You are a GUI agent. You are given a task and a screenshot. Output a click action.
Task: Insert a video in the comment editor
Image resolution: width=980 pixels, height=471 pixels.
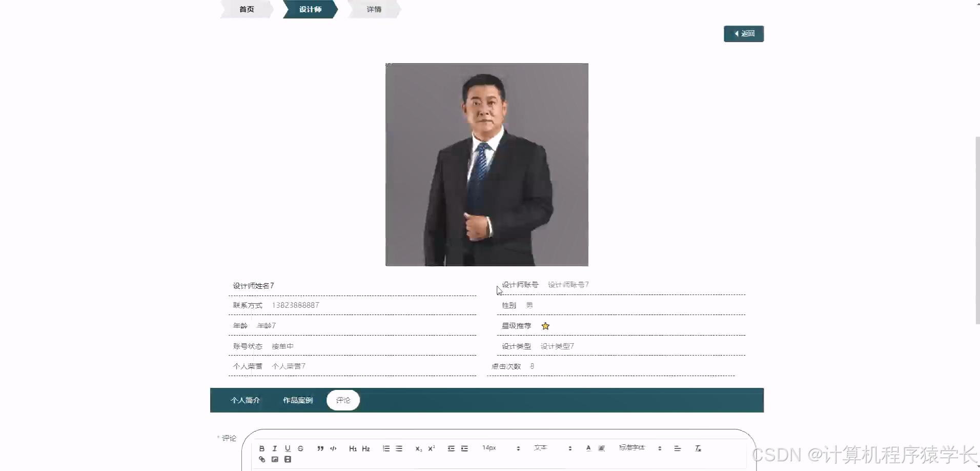tap(288, 459)
